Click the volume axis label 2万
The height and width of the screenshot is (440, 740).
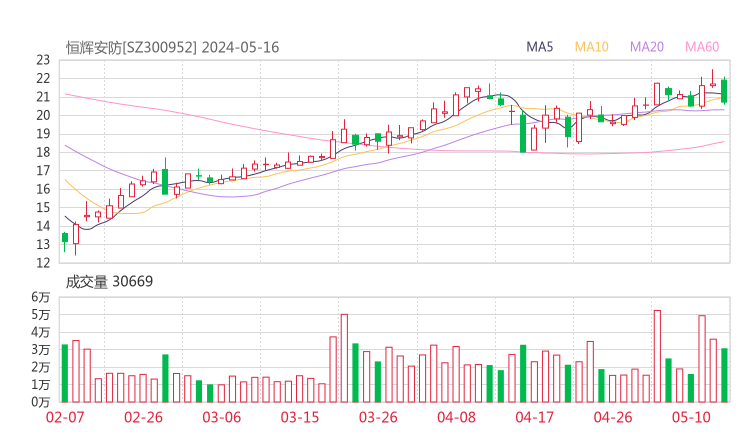click(x=41, y=367)
